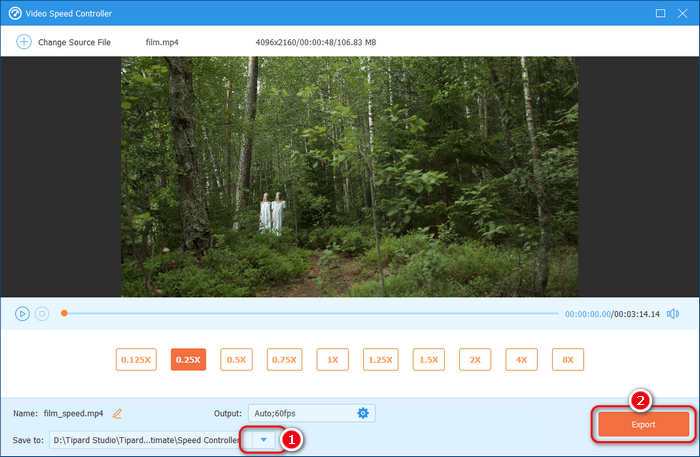Image resolution: width=700 pixels, height=457 pixels.
Task: Click the Save to path field
Action: point(145,439)
